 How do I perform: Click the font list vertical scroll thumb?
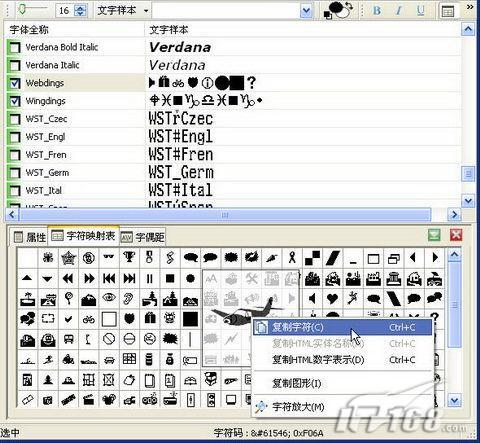[468, 174]
